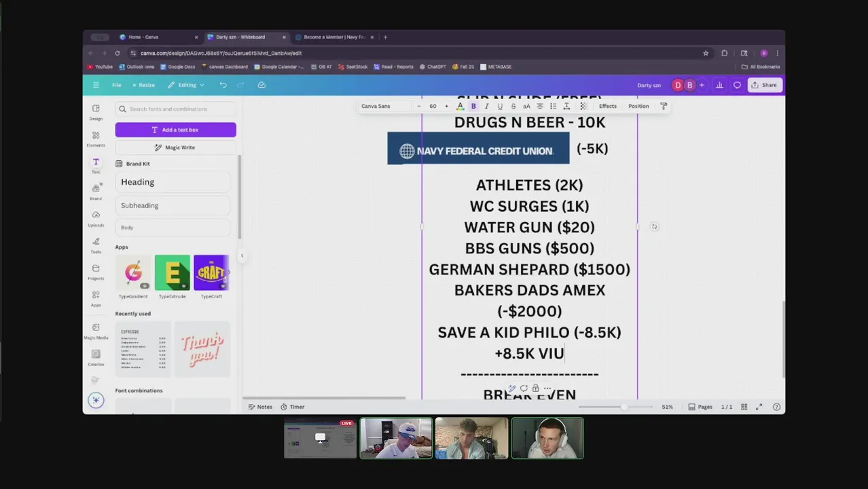Open the Projects panel in sidebar

pos(96,271)
